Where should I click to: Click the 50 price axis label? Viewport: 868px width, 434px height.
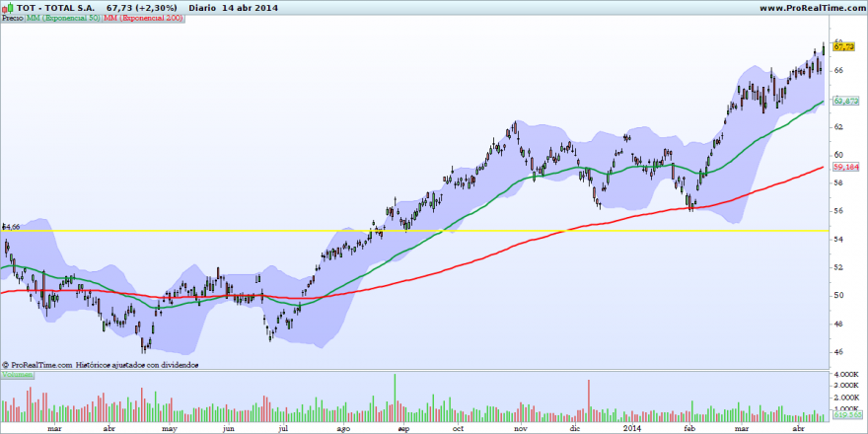(838, 295)
